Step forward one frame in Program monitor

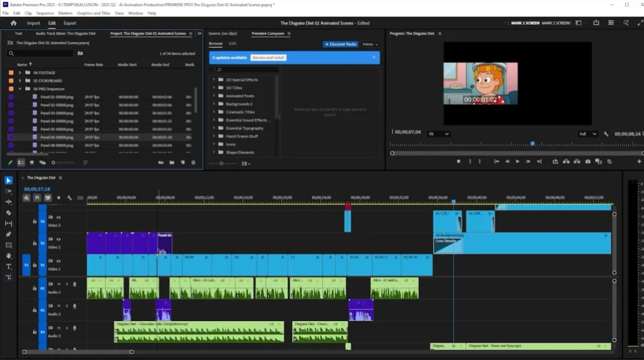coord(528,162)
